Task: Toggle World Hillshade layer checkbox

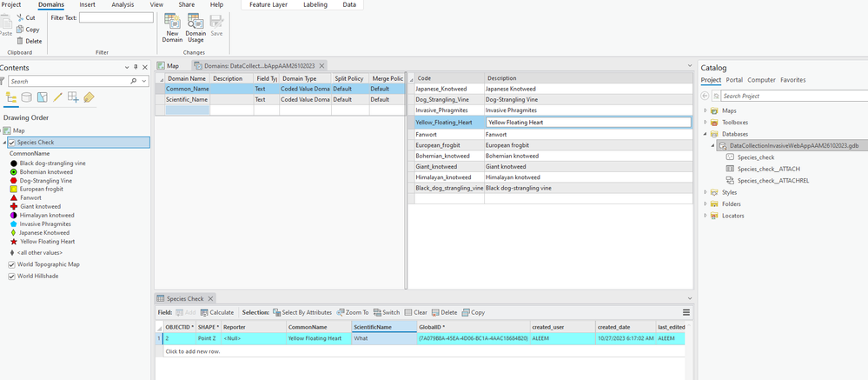Action: (x=11, y=276)
